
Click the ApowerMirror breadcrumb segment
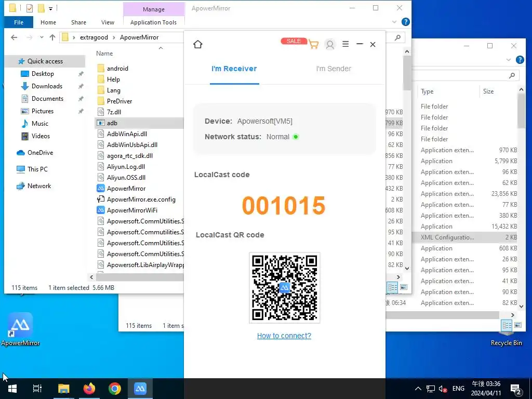pos(139,37)
